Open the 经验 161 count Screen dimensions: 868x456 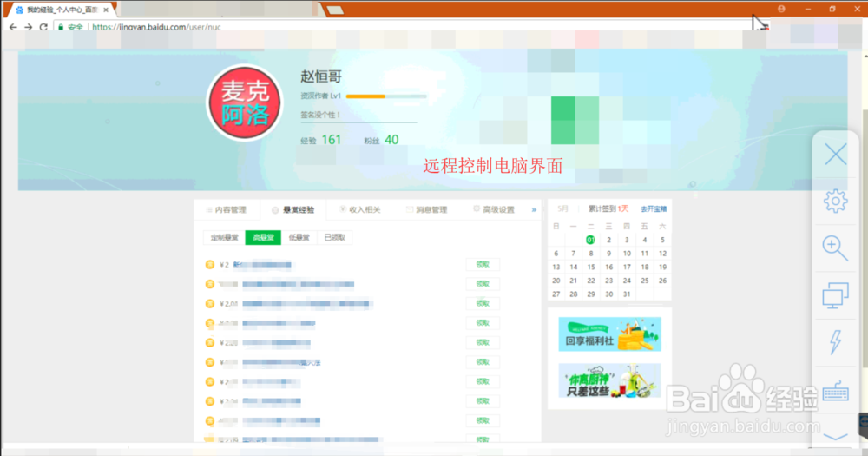pos(321,140)
